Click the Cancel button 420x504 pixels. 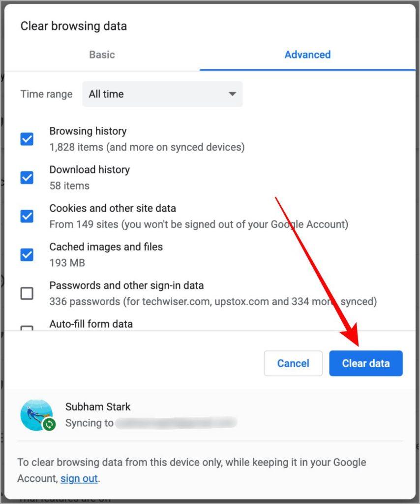[293, 363]
